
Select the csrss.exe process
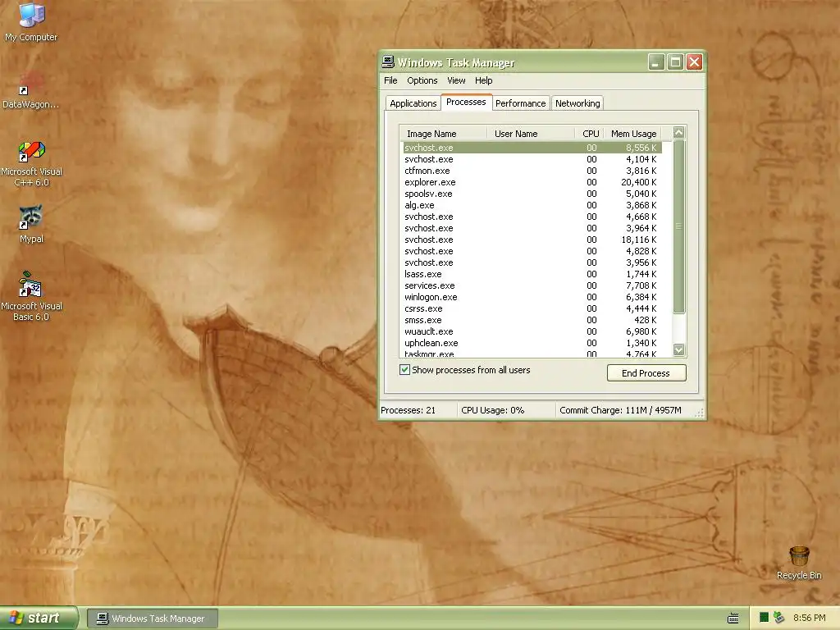pyautogui.click(x=532, y=308)
